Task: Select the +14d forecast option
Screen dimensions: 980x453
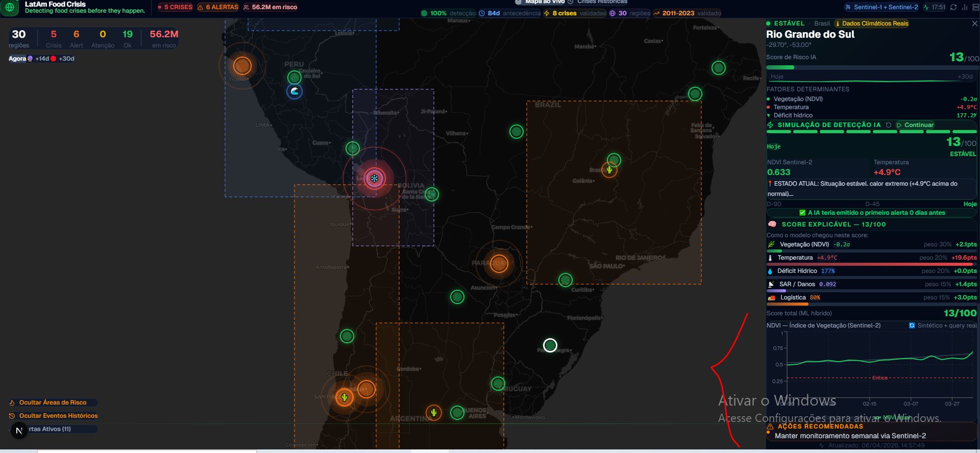Action: [x=38, y=59]
